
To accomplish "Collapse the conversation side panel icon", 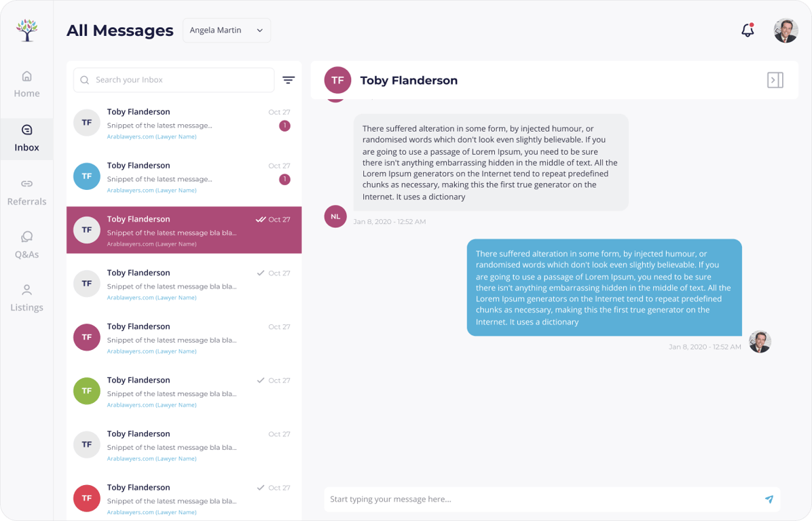I will (x=775, y=80).
